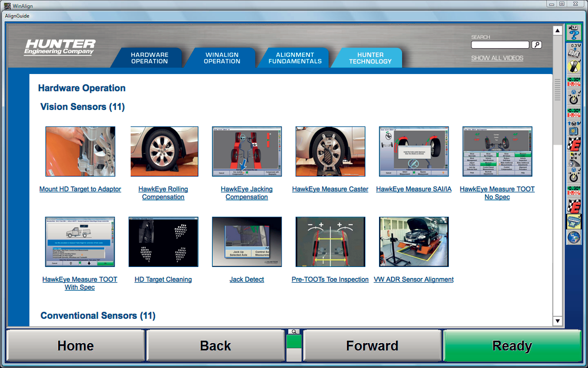The height and width of the screenshot is (368, 588).
Task: Click the Forward button
Action: (372, 346)
